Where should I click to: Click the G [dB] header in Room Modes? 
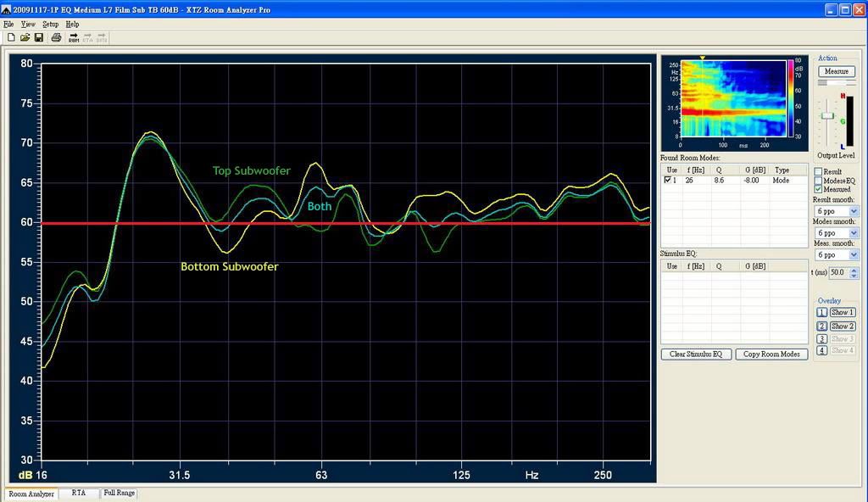755,170
